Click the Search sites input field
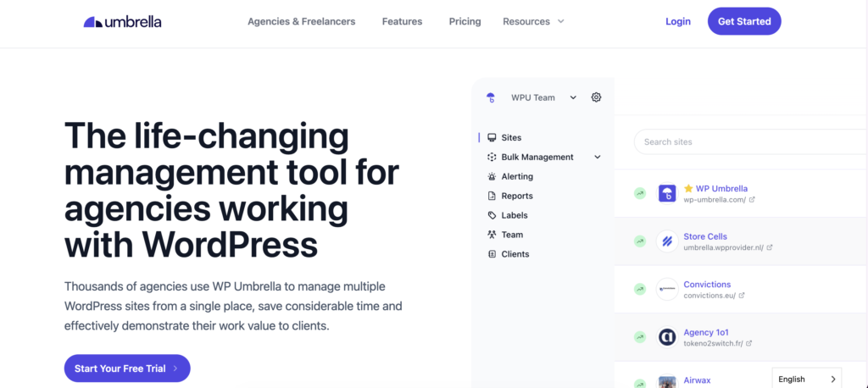The height and width of the screenshot is (388, 868). point(746,141)
